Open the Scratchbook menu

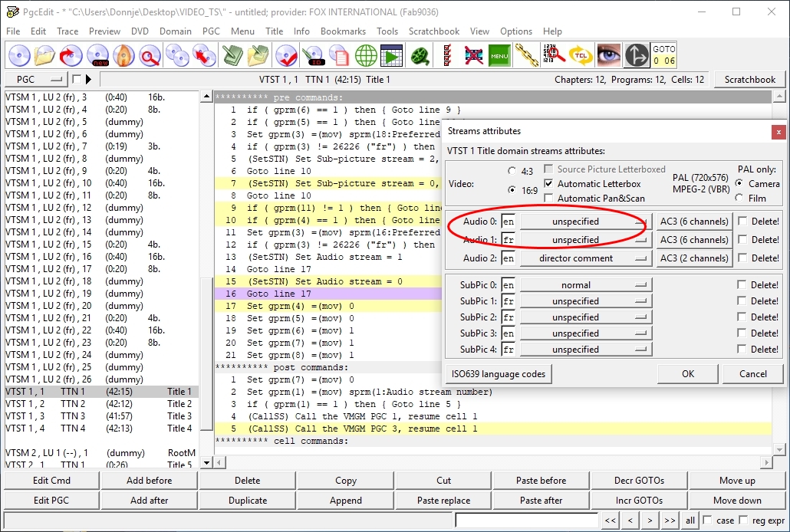tap(433, 31)
